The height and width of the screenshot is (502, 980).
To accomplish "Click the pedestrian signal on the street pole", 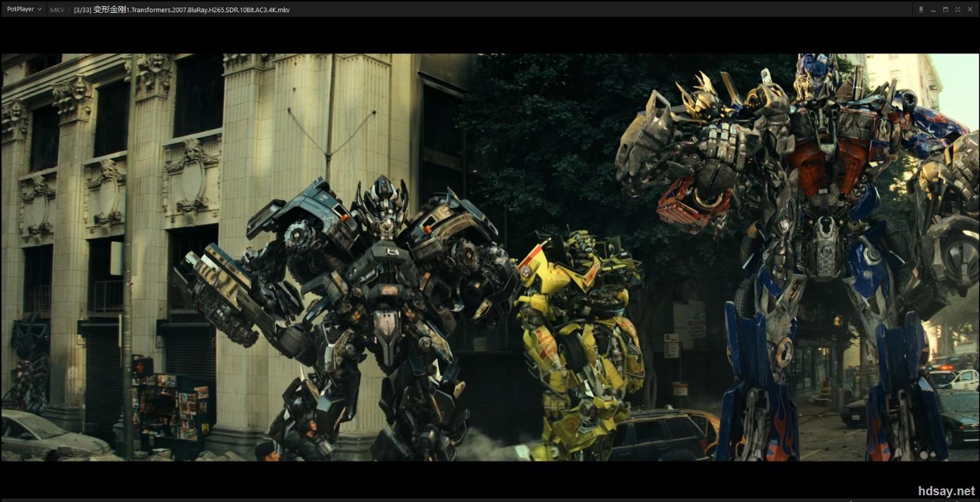I will [x=143, y=365].
